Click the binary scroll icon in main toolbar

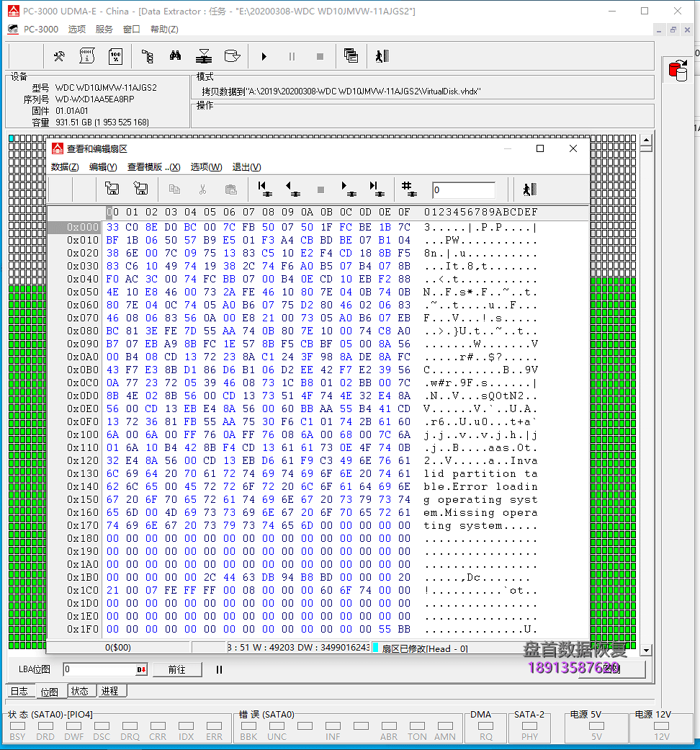[x=87, y=56]
